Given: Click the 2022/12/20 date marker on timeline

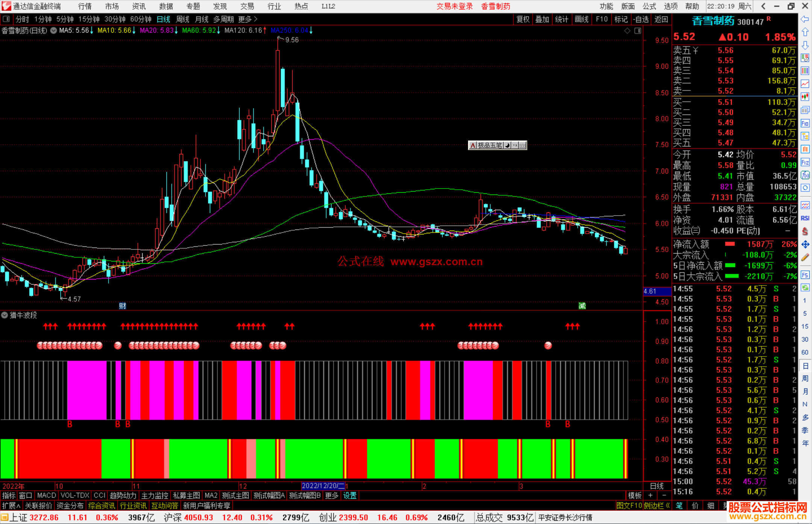Looking at the screenshot, I should coord(323,486).
